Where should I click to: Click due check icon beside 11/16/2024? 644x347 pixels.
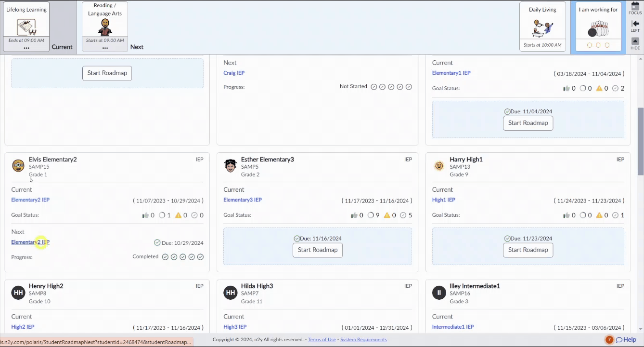[297, 239]
